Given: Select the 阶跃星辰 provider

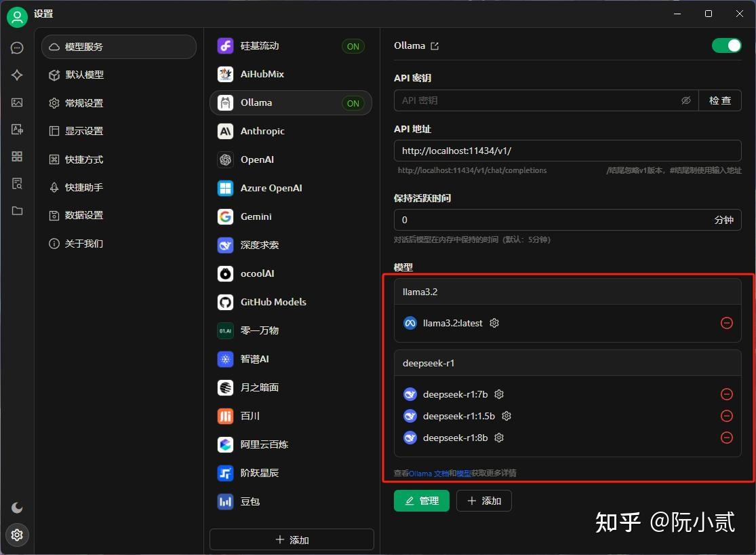Looking at the screenshot, I should tap(291, 473).
